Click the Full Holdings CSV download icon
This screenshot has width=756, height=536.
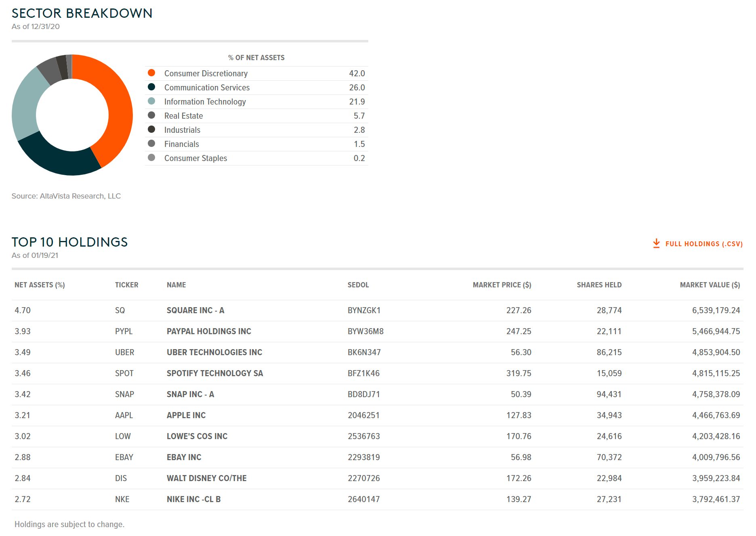click(x=656, y=243)
